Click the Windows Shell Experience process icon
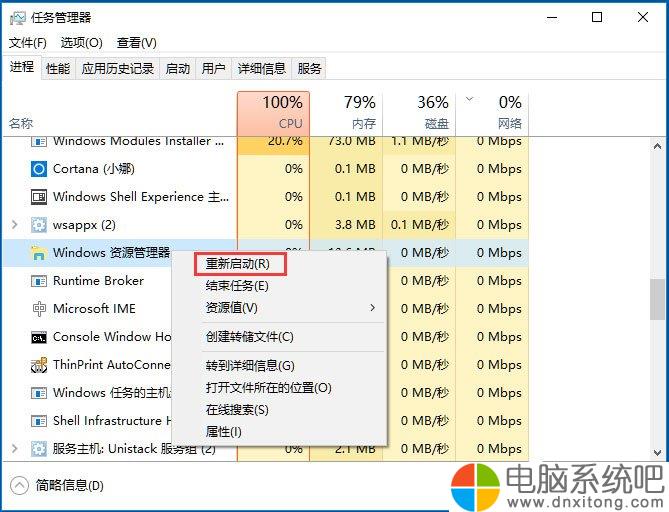The image size is (669, 512). tap(39, 197)
